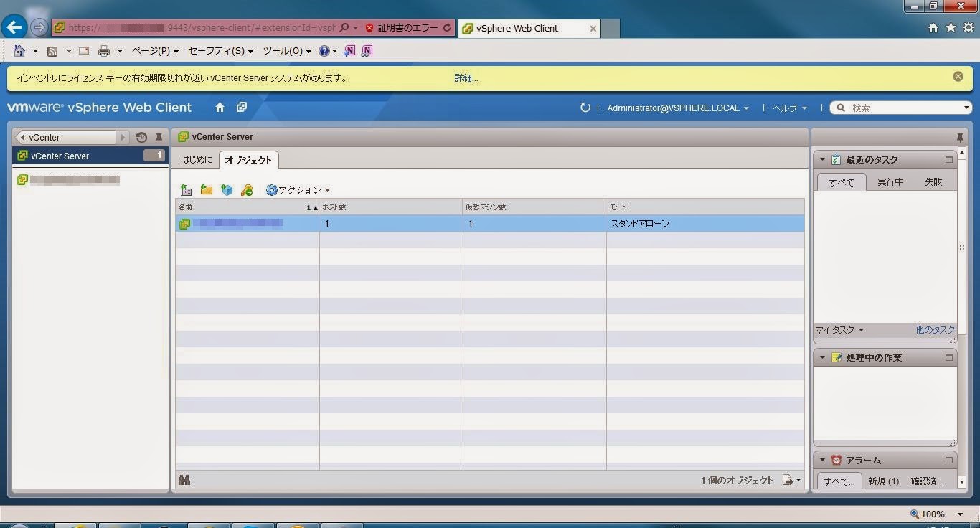This screenshot has width=980, height=528.
Task: Maximize the アラーム panel
Action: coord(949,460)
